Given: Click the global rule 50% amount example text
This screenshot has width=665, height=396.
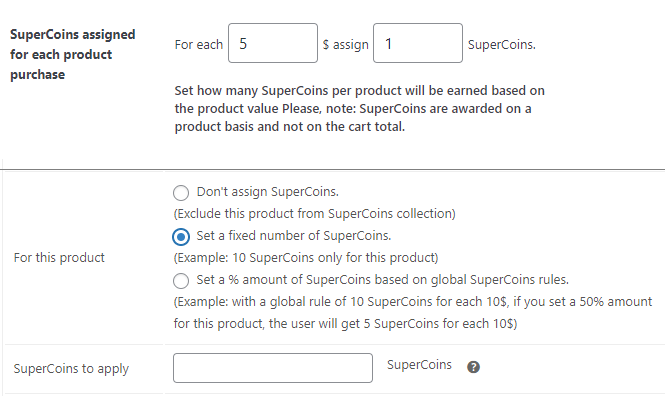Looking at the screenshot, I should pyautogui.click(x=413, y=312).
